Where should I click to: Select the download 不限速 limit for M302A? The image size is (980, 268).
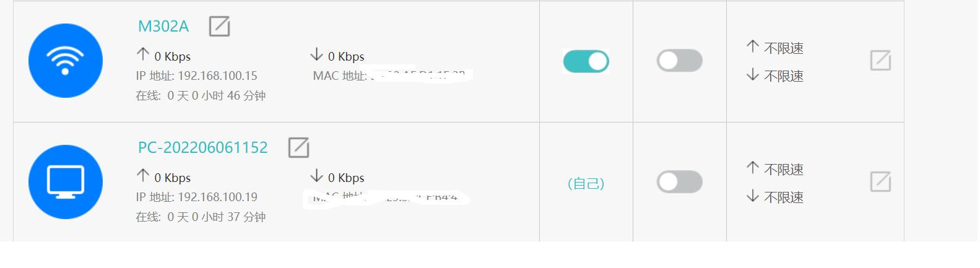[784, 76]
